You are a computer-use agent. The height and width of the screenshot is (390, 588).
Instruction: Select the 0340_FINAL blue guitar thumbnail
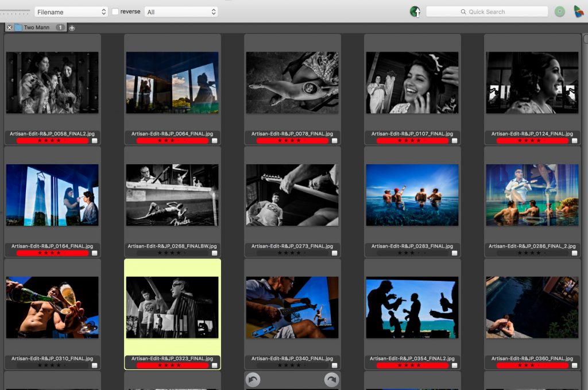click(292, 307)
